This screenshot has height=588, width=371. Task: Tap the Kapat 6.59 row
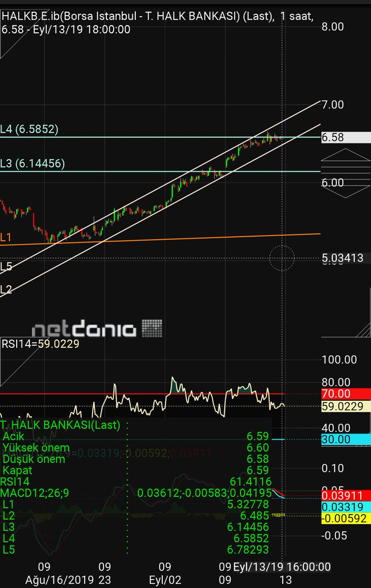point(136,470)
